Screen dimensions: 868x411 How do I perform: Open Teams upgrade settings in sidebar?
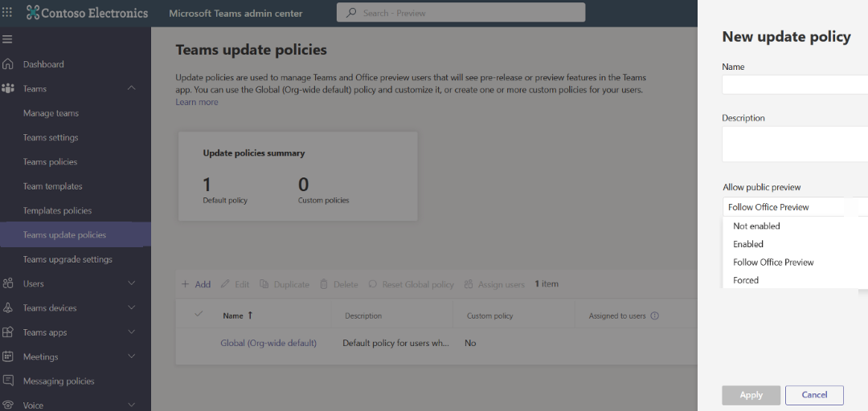68,259
